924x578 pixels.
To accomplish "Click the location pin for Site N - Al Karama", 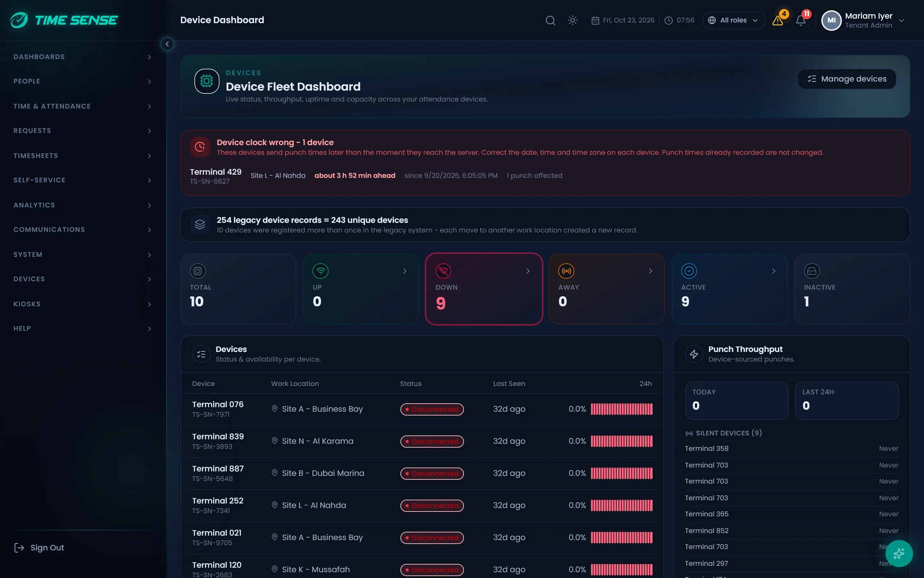I will tap(274, 441).
